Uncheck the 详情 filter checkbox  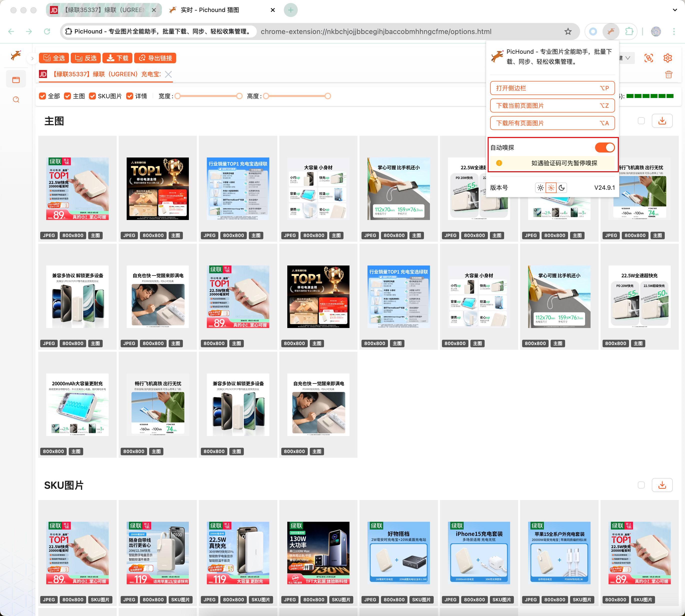130,96
